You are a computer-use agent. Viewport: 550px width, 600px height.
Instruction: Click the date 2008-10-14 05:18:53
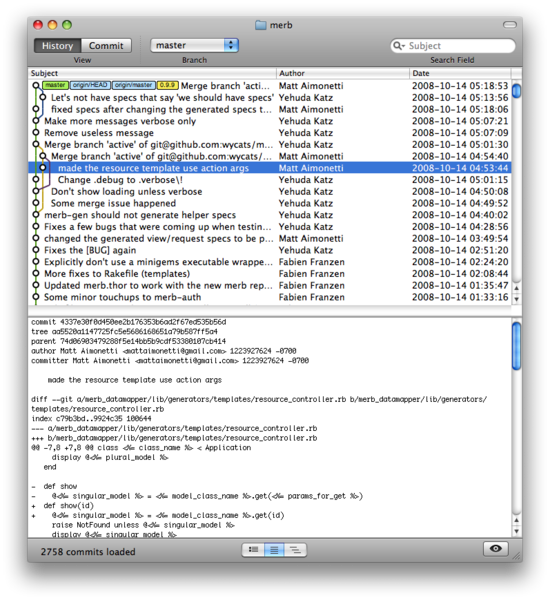460,86
